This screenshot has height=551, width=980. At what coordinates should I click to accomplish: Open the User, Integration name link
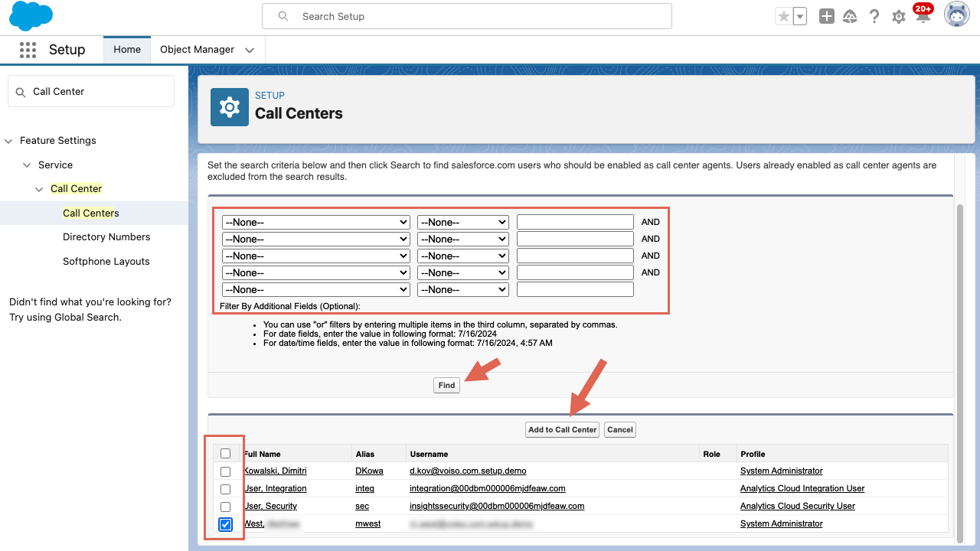(275, 488)
